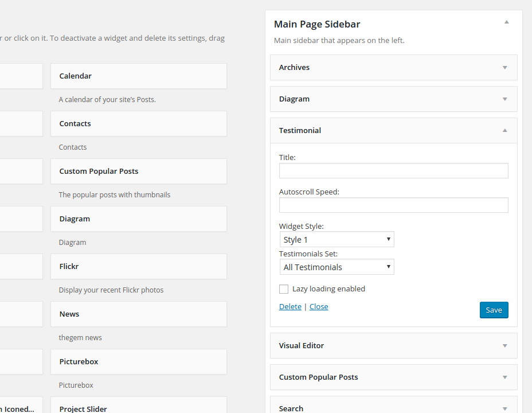
Task: Click the Close link in Testimonial widget
Action: pos(319,307)
